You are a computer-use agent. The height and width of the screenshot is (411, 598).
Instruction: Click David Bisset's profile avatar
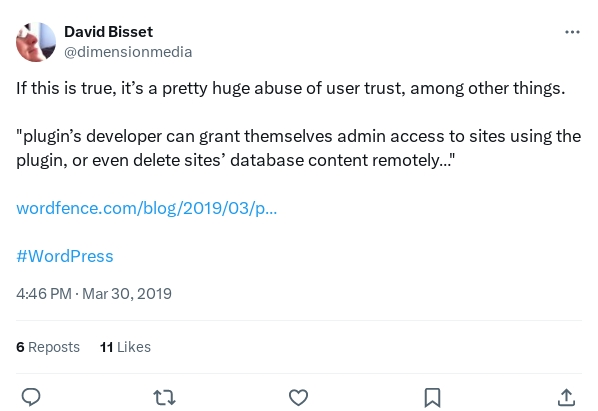tap(36, 42)
